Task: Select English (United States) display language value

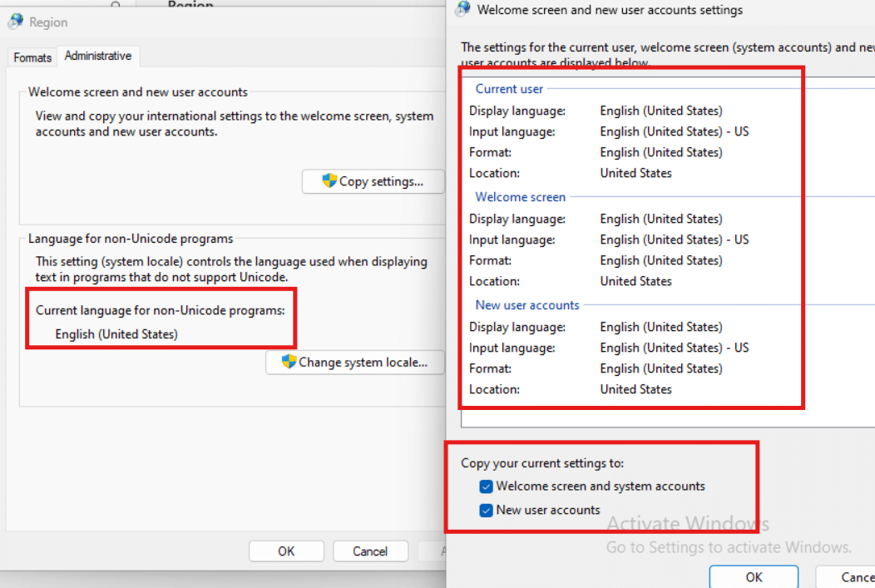Action: [x=660, y=110]
